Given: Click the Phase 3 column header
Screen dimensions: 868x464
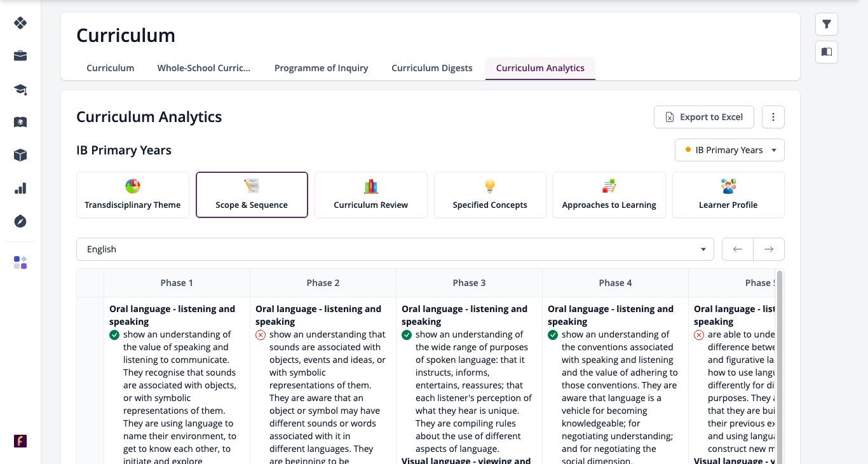Looking at the screenshot, I should pyautogui.click(x=470, y=283).
